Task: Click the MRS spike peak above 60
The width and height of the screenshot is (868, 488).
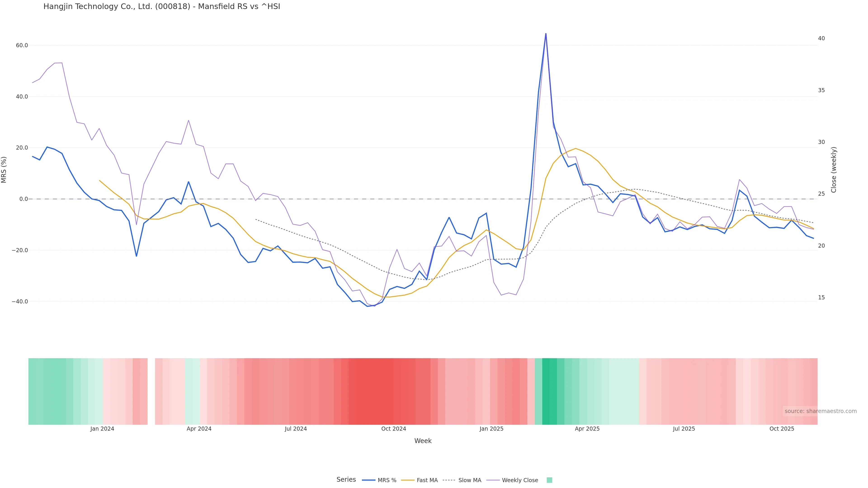Action: pos(545,34)
